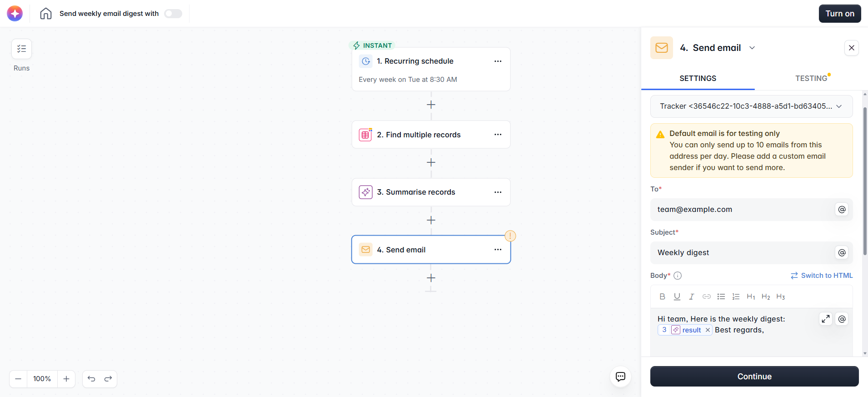
Task: Apply Heading 1 style
Action: [751, 296]
